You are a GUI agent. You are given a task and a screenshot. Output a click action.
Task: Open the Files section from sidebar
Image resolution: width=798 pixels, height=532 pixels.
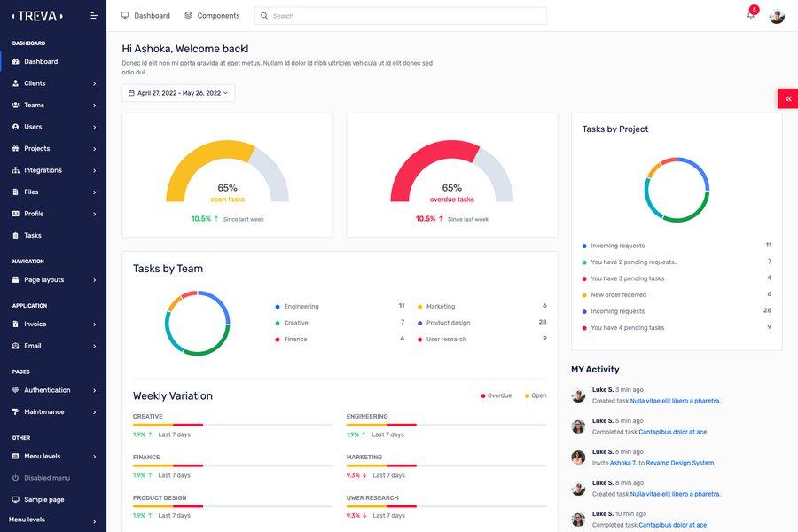[x=14, y=190]
